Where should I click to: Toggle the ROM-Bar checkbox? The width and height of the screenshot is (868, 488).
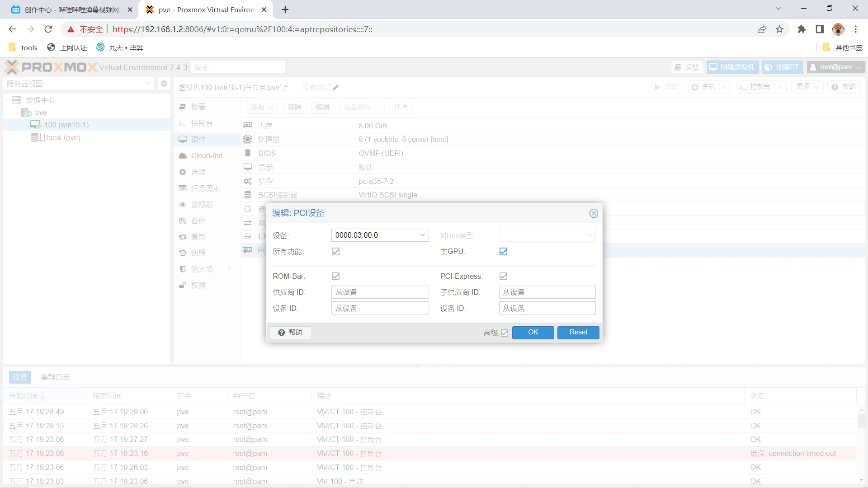[x=335, y=276]
